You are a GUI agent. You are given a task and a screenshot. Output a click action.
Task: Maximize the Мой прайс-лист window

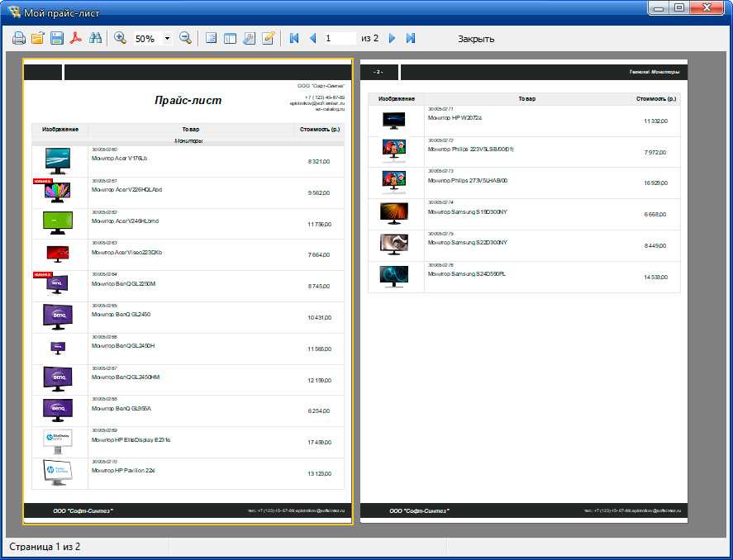[x=680, y=8]
